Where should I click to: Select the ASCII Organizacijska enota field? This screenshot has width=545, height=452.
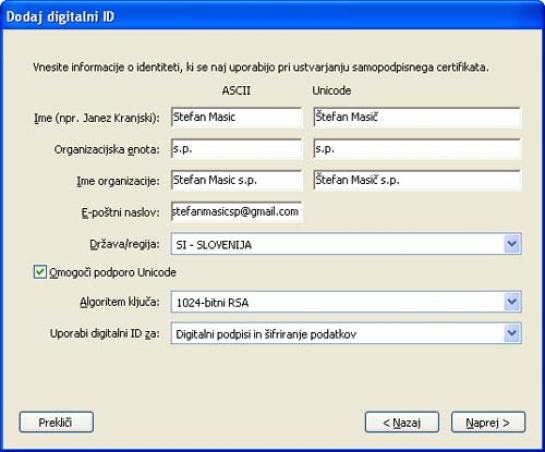tap(237, 149)
